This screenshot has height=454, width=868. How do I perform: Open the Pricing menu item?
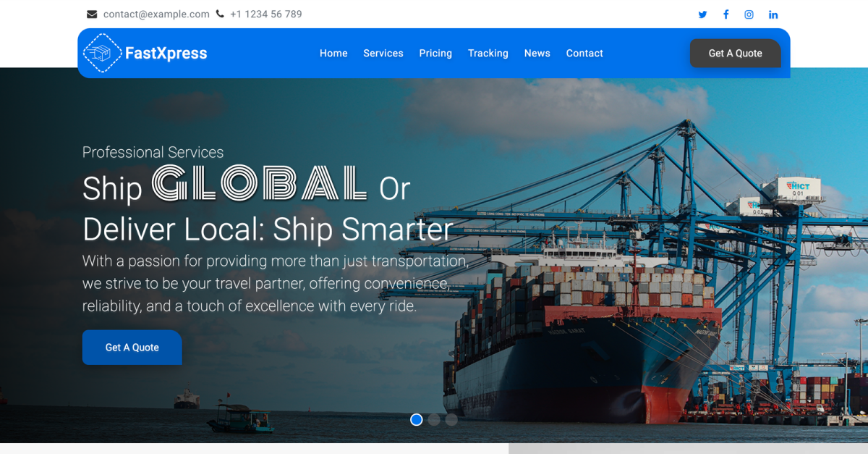tap(435, 53)
